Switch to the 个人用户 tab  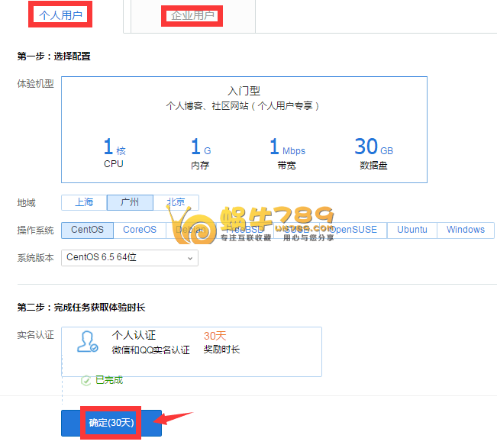coord(60,15)
